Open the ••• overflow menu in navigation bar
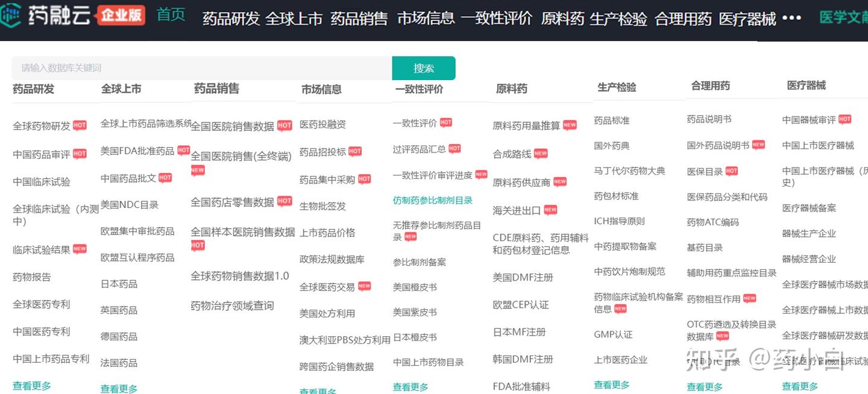 [x=791, y=18]
